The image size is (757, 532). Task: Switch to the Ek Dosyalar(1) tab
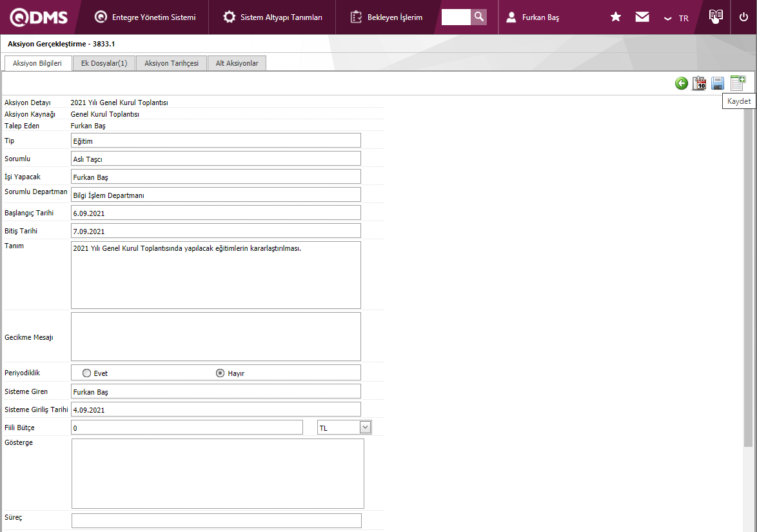[104, 63]
